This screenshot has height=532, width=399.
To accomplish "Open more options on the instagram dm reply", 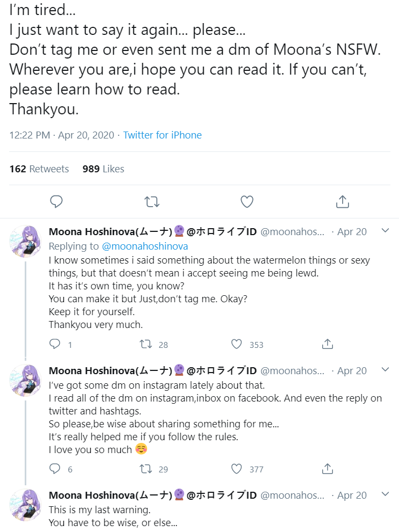I will (385, 370).
